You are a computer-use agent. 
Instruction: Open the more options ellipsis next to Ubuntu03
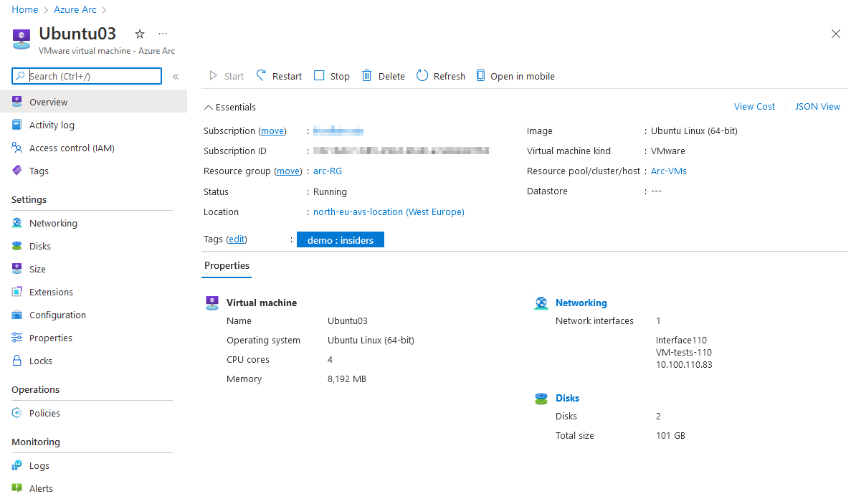[163, 34]
